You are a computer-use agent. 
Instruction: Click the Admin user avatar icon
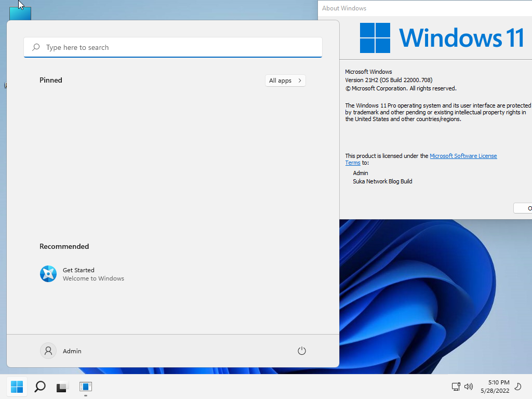pyautogui.click(x=48, y=351)
